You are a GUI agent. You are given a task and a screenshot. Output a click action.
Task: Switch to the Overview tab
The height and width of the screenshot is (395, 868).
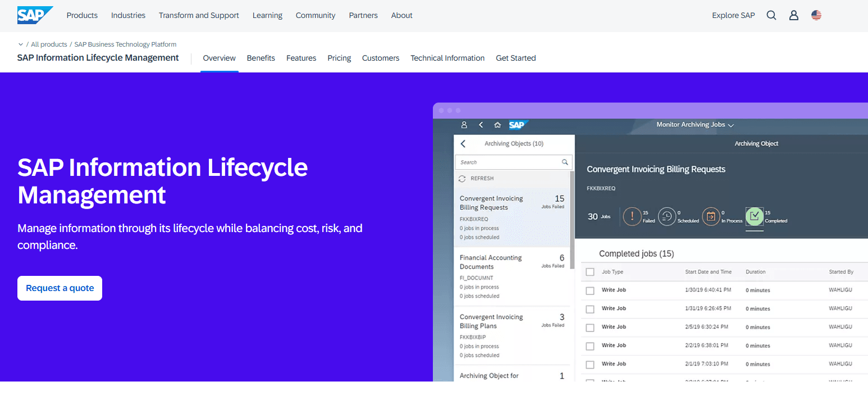tap(220, 58)
